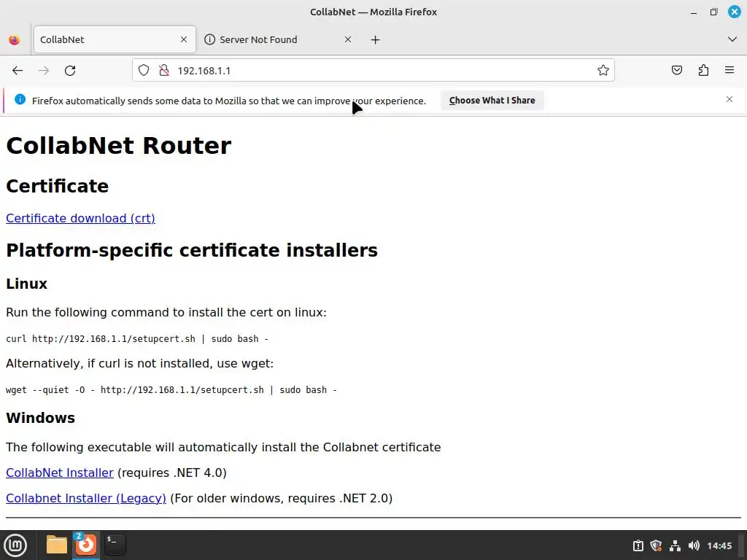Click the Linux subheading
This screenshot has width=747, height=560.
pyautogui.click(x=27, y=284)
